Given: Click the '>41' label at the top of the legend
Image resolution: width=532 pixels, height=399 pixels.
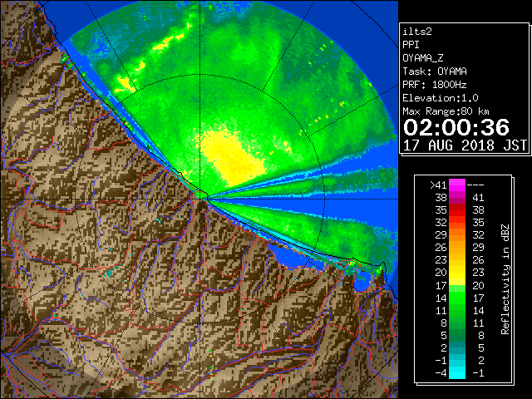Looking at the screenshot, I should pos(438,185).
